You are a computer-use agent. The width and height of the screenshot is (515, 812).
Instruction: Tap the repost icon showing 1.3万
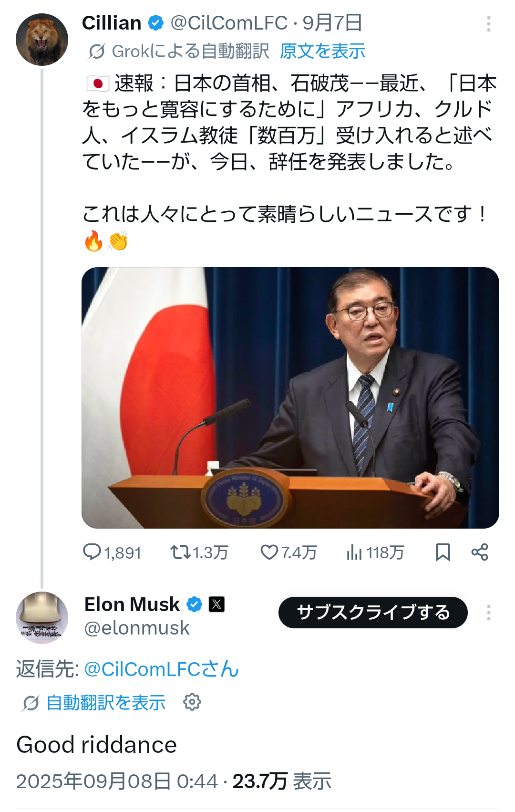pyautogui.click(x=181, y=552)
